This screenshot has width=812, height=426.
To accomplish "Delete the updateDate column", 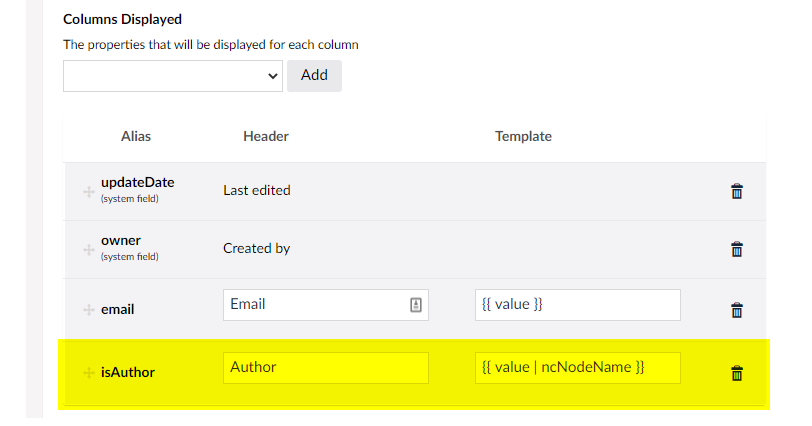I will point(737,192).
